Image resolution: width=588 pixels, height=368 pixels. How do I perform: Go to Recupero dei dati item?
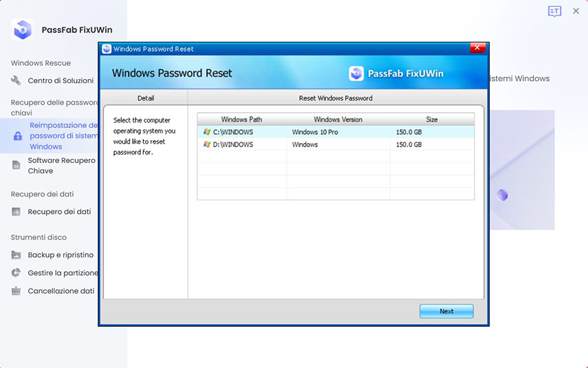tap(59, 212)
